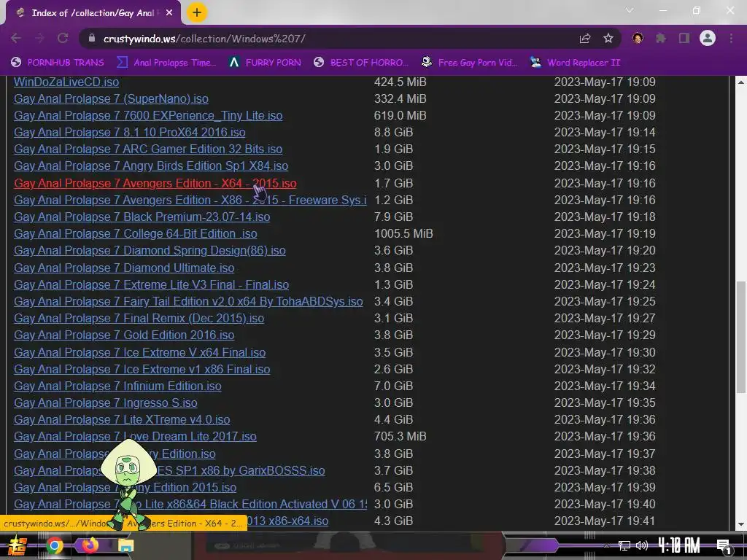Image resolution: width=747 pixels, height=560 pixels.
Task: Toggle the browser side panel
Action: coord(684,38)
